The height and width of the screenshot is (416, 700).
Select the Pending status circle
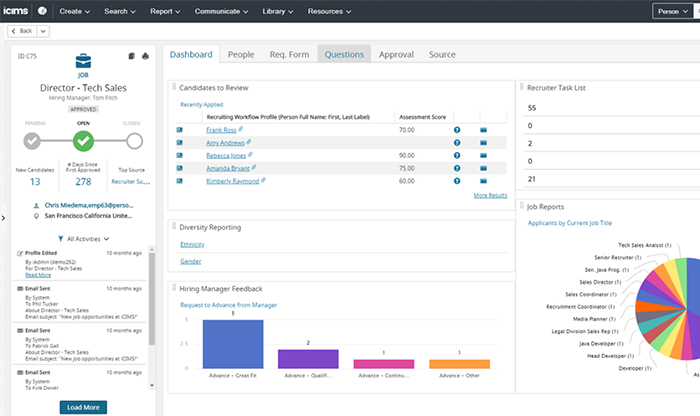(33, 141)
